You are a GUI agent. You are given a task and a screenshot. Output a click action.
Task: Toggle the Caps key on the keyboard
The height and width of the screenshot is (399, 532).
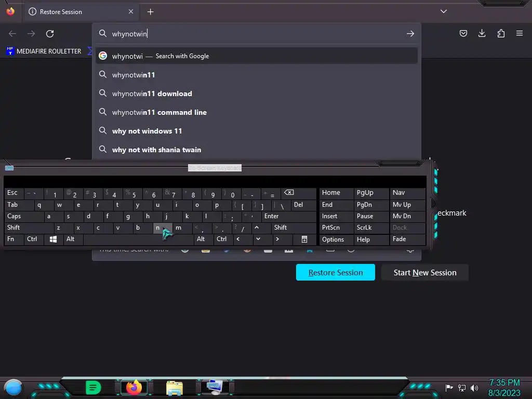tap(24, 216)
